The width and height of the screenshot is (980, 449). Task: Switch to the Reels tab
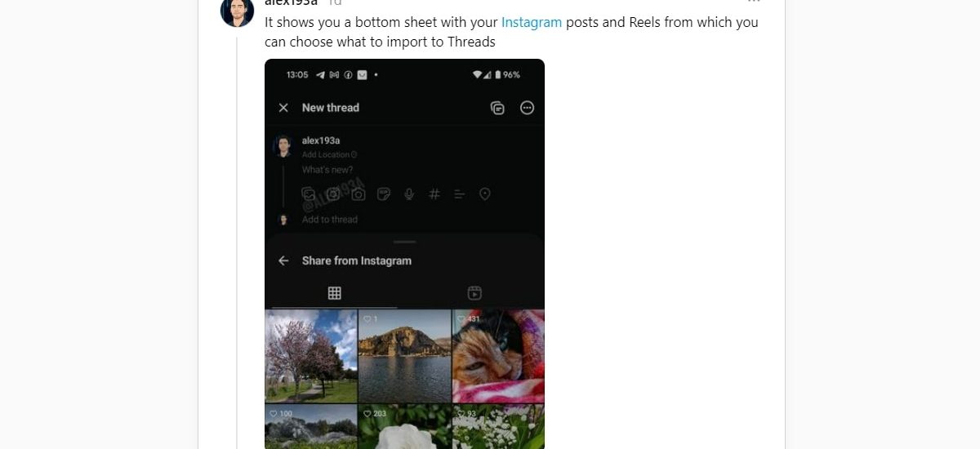pos(474,293)
